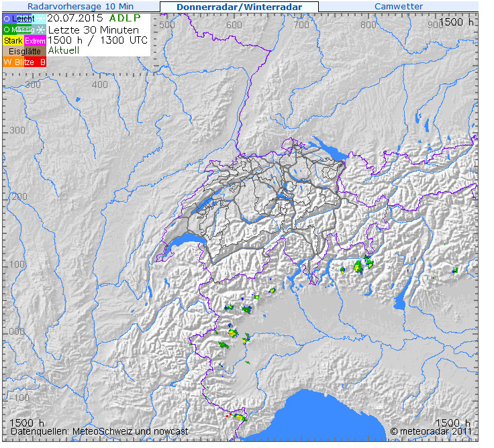
Task: Click the green ADLP label
Action: point(124,18)
